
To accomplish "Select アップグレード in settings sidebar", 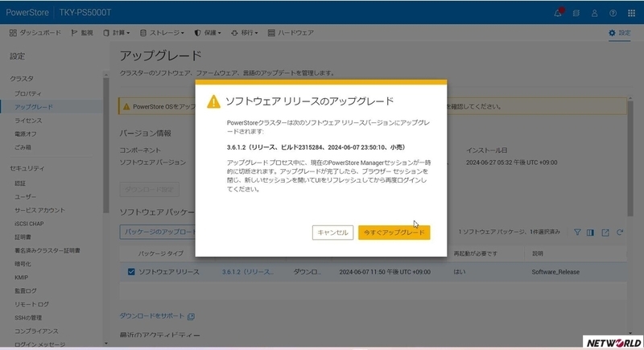I will (34, 107).
